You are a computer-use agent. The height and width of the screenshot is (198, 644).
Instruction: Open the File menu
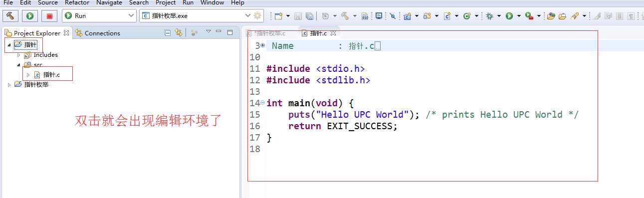[8, 2]
